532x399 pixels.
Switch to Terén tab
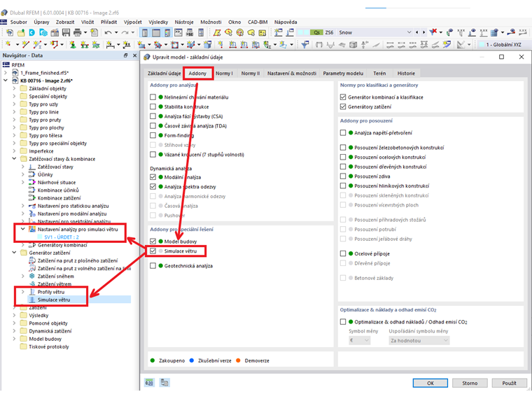[x=379, y=73]
